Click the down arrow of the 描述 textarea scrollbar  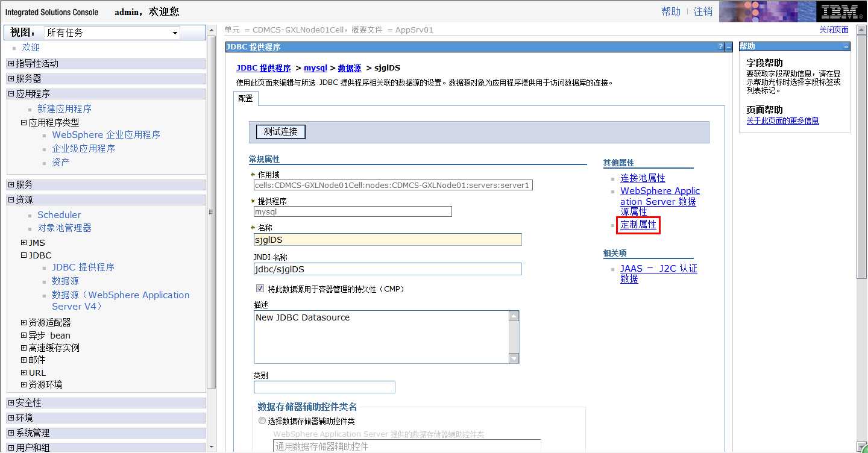[514, 358]
